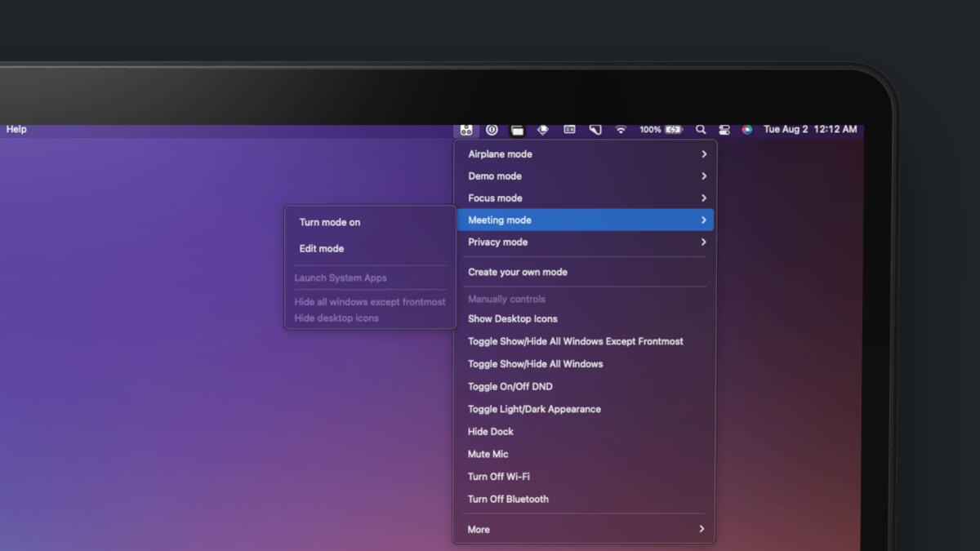Viewport: 980px width, 551px height.
Task: Open the Wi-Fi status icon
Action: tap(621, 130)
